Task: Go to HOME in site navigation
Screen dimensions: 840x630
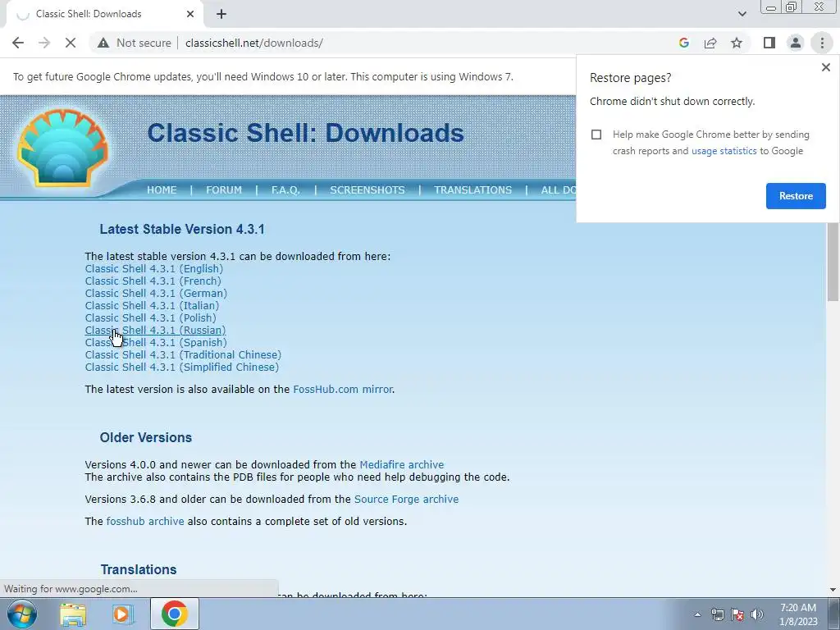Action: click(x=162, y=190)
